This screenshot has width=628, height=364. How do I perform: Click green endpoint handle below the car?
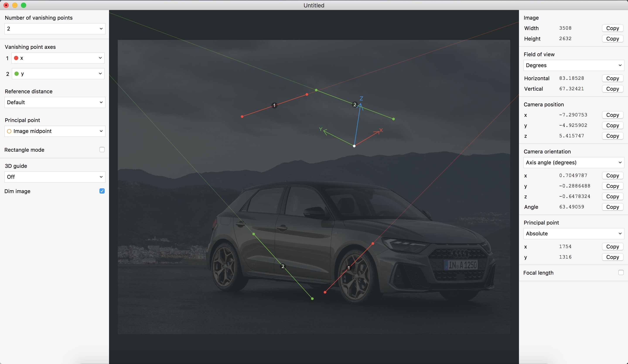[x=312, y=298]
